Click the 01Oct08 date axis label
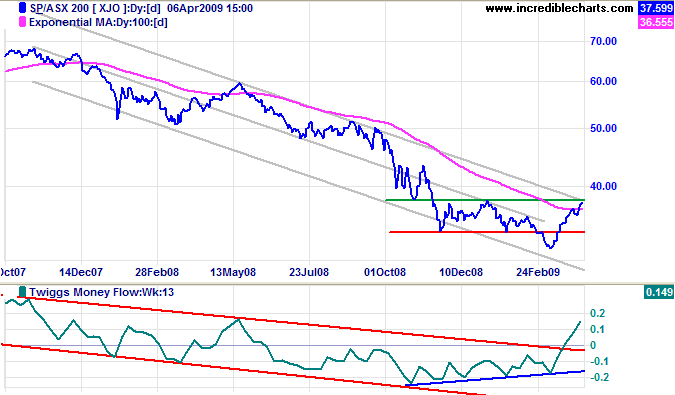This screenshot has height=395, width=675. click(385, 272)
